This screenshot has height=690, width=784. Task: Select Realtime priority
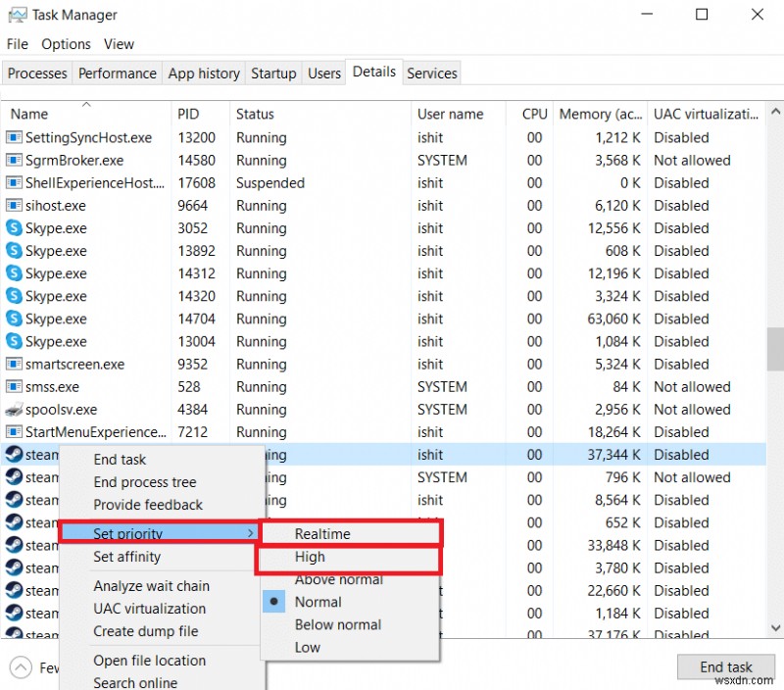tap(323, 534)
